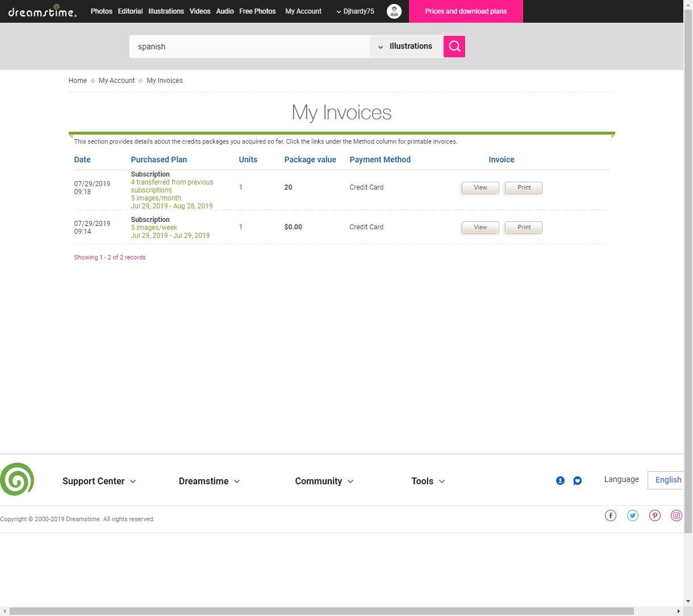Click the search field containing spanish

250,47
